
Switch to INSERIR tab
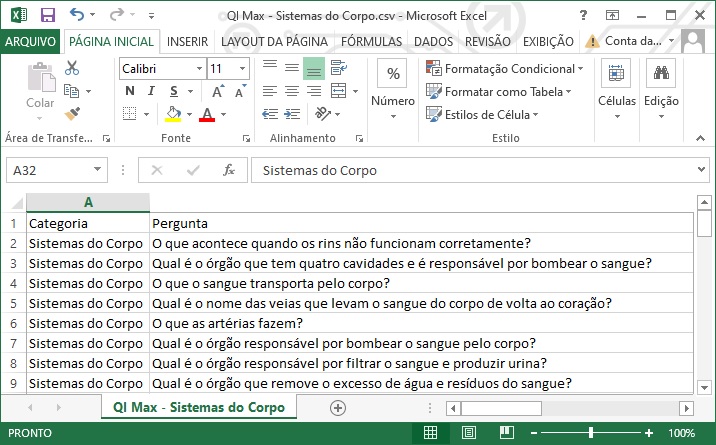(x=187, y=42)
